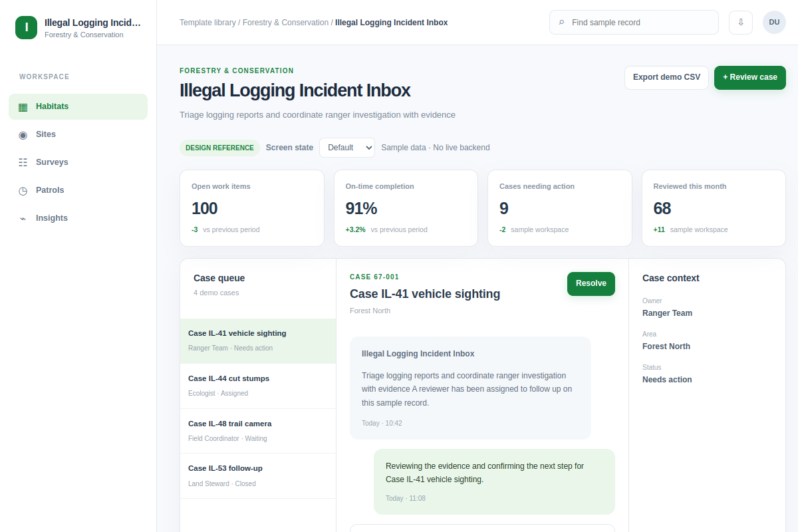798x532 pixels.
Task: Click the Case context panel heading
Action: 671,278
